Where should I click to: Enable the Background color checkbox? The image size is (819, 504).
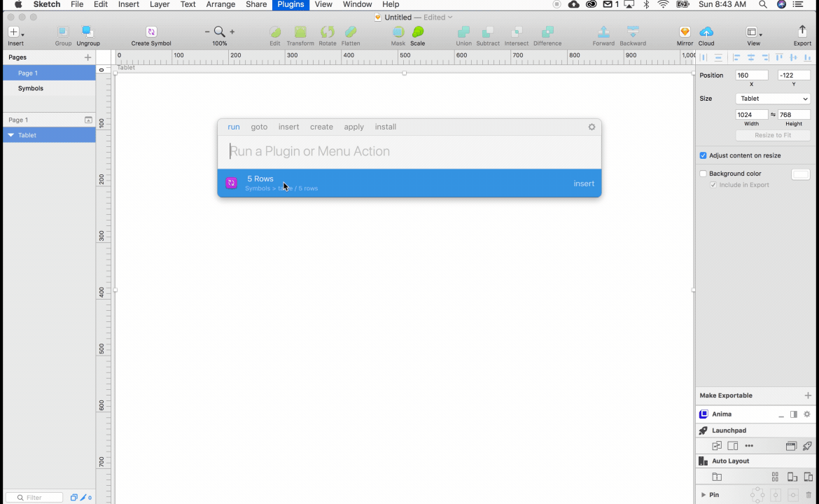click(703, 173)
